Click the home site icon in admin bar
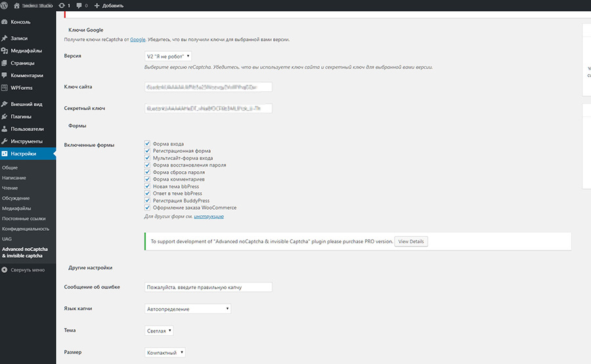 tap(16, 6)
